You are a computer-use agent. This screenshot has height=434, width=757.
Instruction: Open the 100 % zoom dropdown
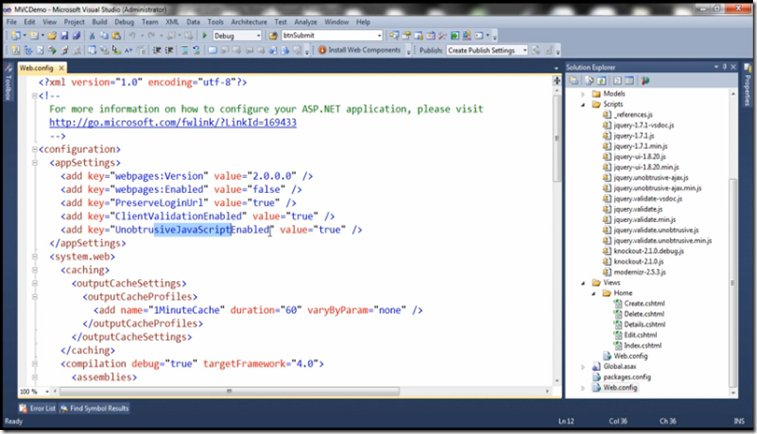pyautogui.click(x=47, y=392)
